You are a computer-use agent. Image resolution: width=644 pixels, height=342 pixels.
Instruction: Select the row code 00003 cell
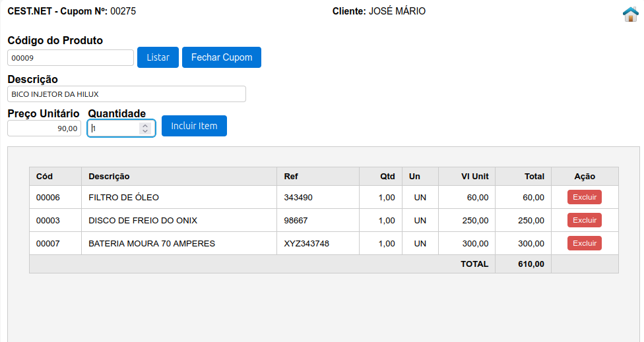point(48,221)
